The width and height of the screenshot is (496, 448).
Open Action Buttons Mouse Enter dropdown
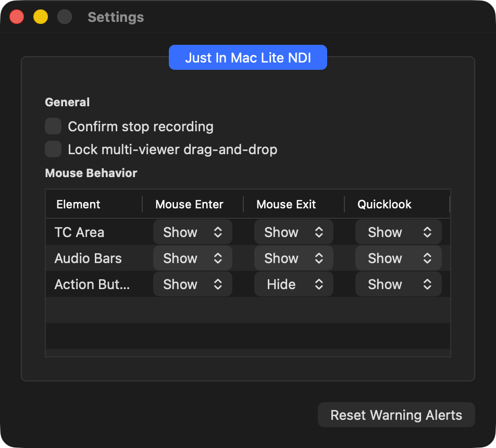click(193, 284)
